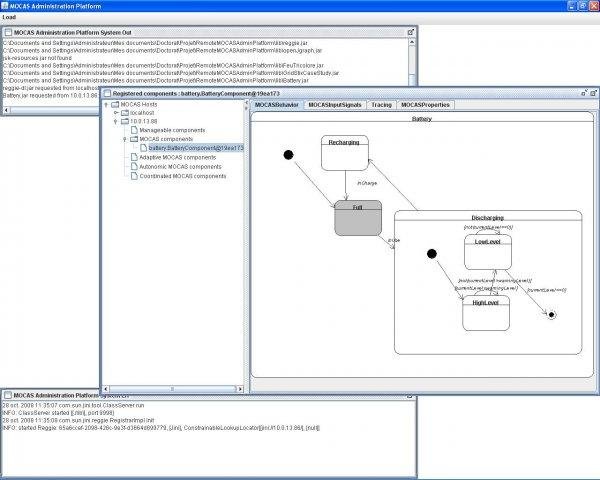Select the MOCAS Hosts folder icon
600x480 pixels.
pyautogui.click(x=115, y=104)
